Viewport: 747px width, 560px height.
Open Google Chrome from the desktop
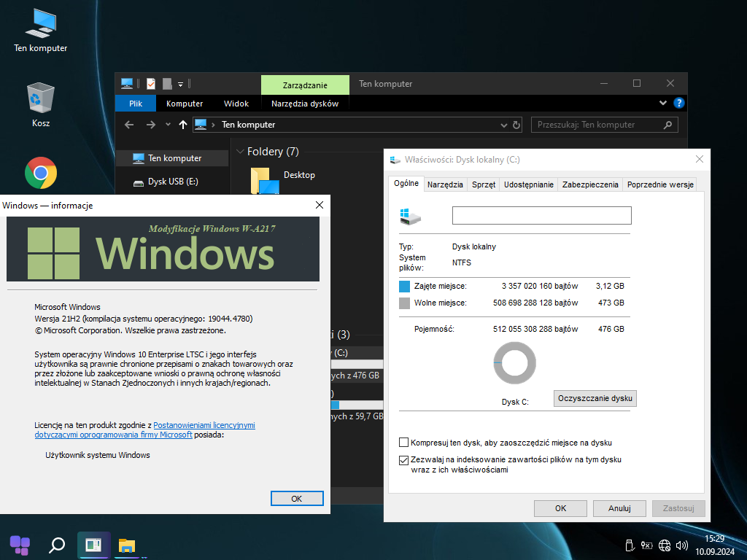click(41, 174)
